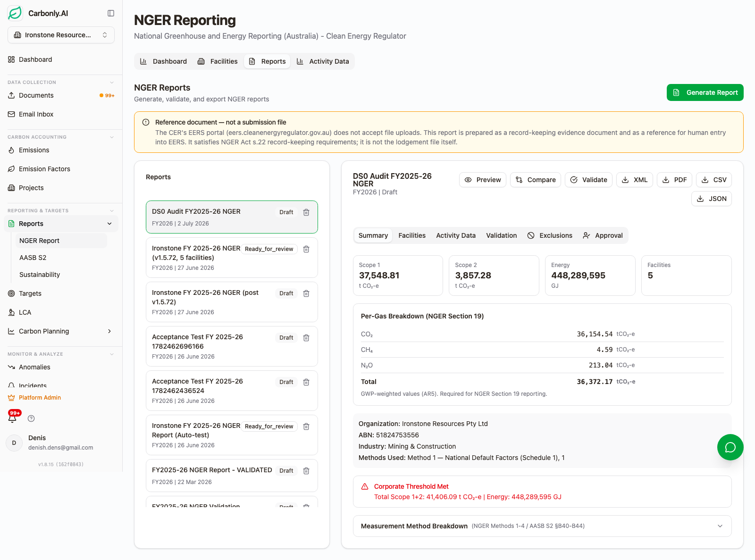Switch to report Facilities tab
Screen dimensions: 755x560
(x=412, y=235)
